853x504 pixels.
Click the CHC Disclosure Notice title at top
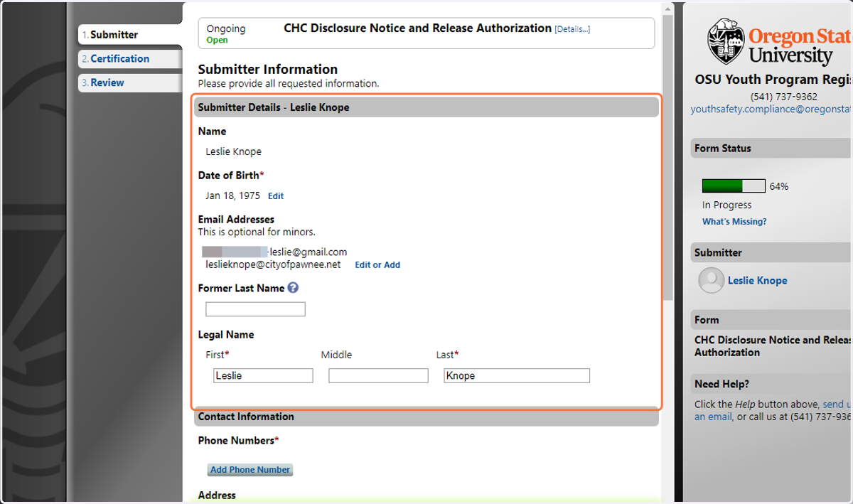tap(417, 28)
